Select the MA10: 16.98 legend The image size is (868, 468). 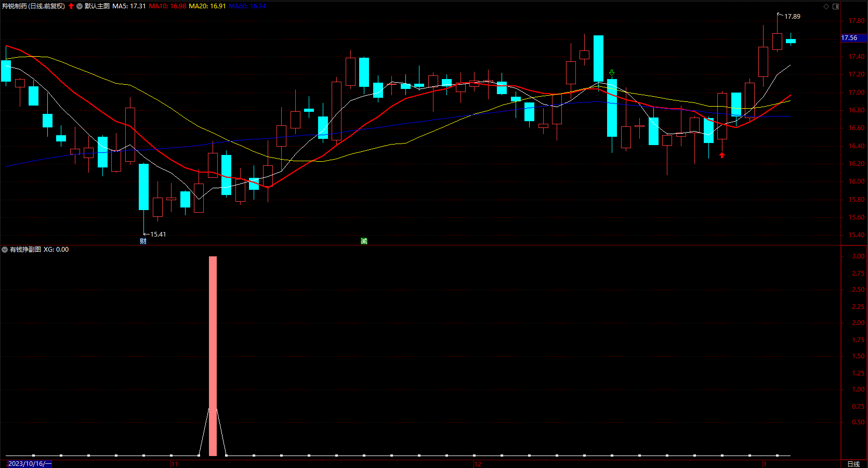coord(167,6)
